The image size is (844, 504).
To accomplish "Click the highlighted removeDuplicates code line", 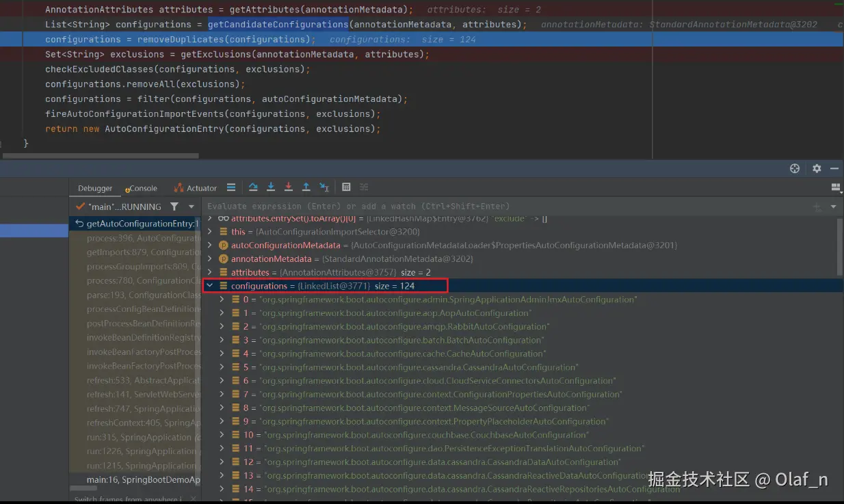I will coord(421,40).
